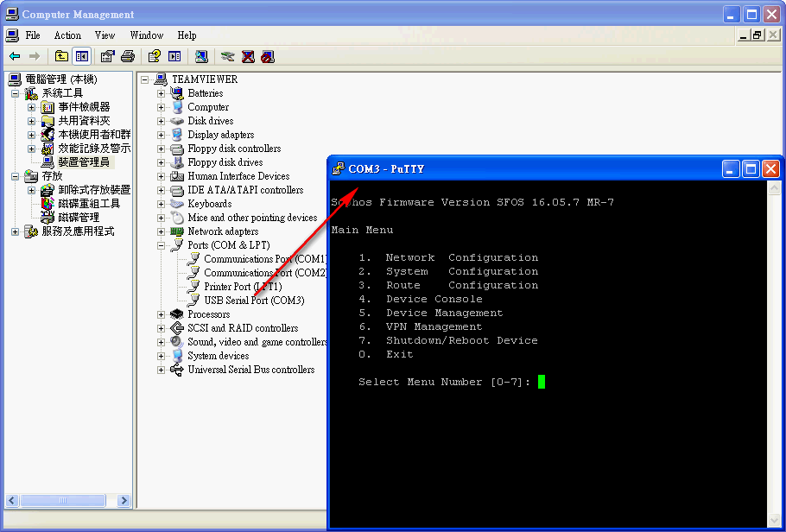
Task: Expand the Human Interface Devices node
Action: pyautogui.click(x=161, y=176)
